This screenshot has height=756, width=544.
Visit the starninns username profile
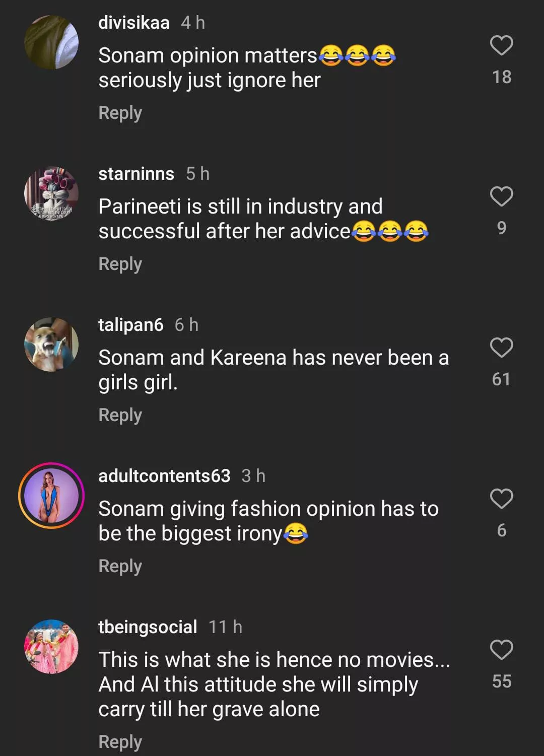click(x=136, y=174)
